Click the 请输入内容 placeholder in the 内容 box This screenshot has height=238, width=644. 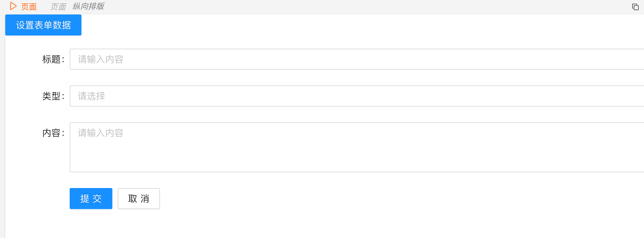(101, 133)
